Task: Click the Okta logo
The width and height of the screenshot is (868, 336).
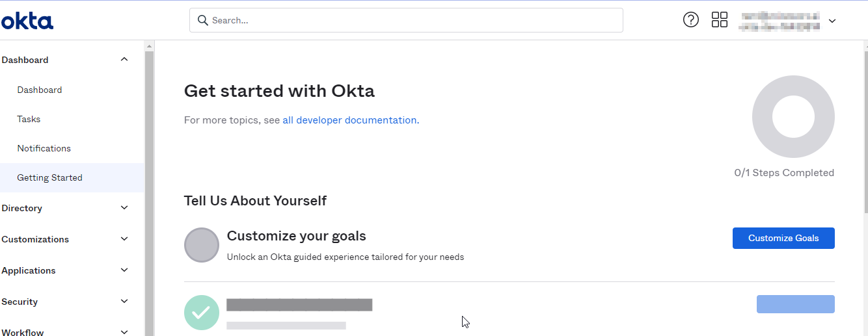Action: (27, 21)
